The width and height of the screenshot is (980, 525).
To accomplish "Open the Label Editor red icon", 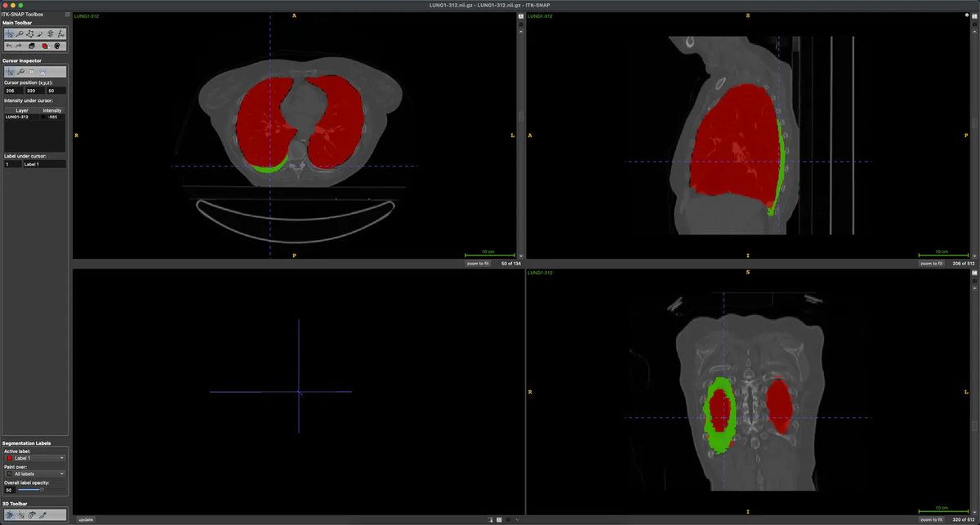I will point(45,46).
